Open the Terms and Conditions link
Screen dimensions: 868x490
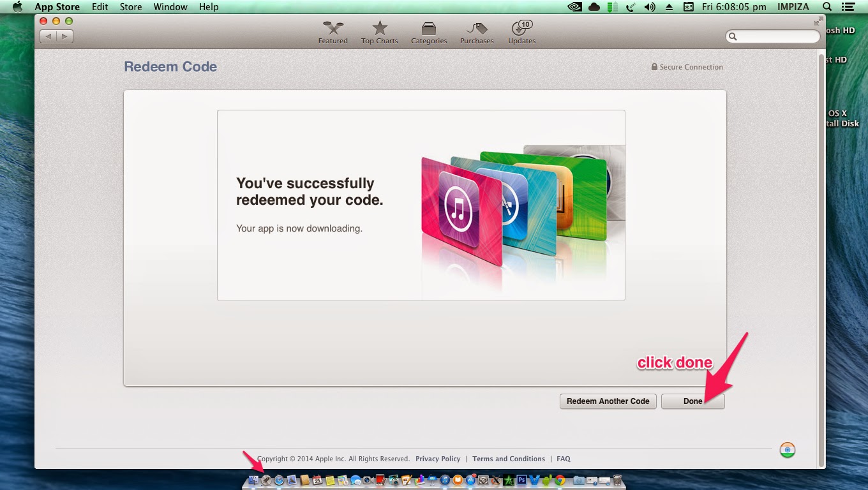(x=509, y=459)
